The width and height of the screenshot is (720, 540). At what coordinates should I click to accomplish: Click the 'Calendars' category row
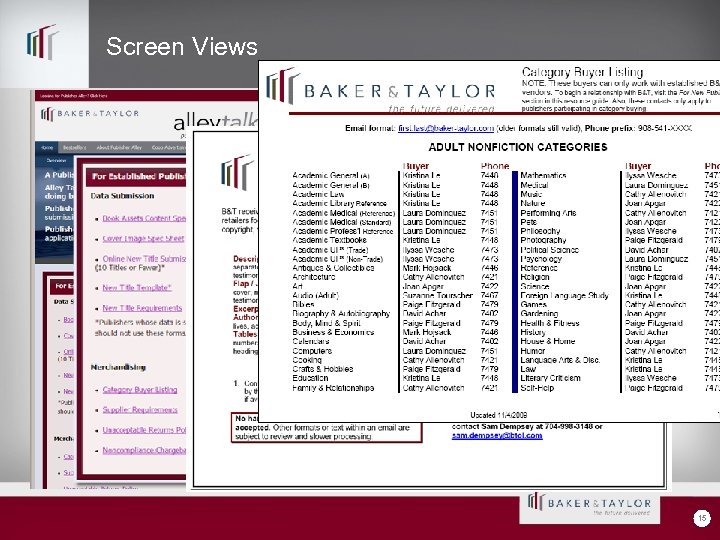(x=311, y=341)
